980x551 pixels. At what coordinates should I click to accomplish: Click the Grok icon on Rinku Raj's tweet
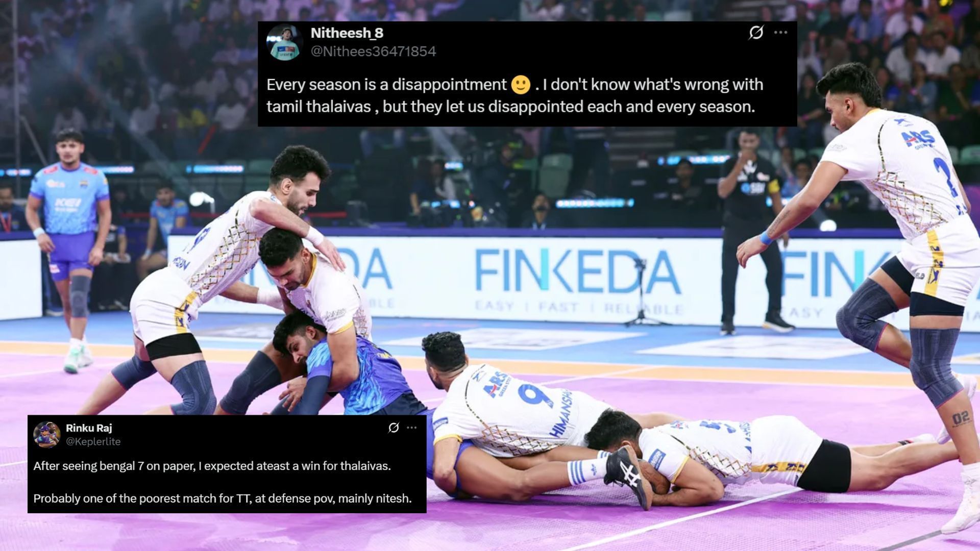tap(393, 428)
